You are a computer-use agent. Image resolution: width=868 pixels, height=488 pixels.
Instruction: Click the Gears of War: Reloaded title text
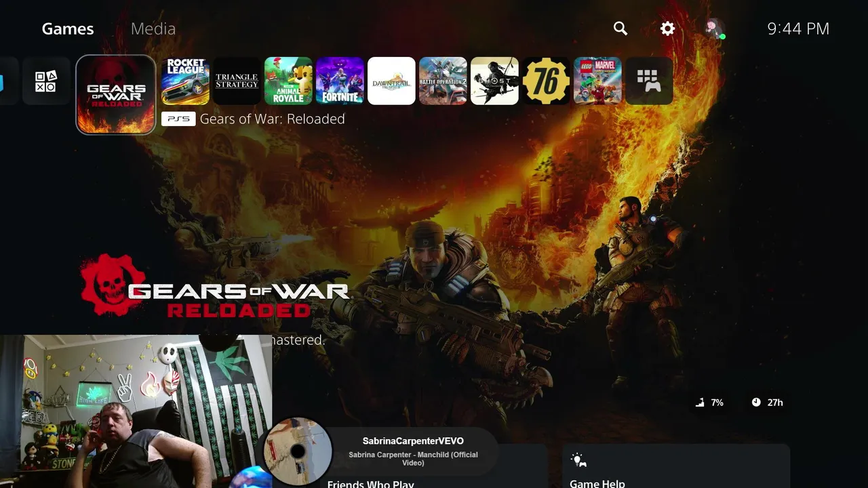click(273, 119)
